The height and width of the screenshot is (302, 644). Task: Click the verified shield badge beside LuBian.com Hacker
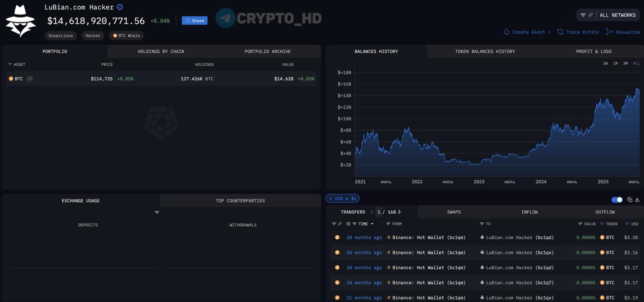(120, 8)
